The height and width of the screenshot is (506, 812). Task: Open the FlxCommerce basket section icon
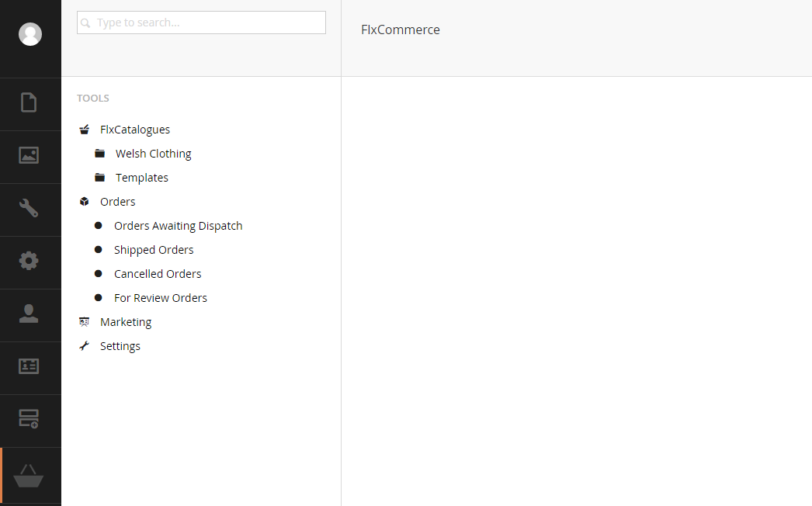point(29,476)
